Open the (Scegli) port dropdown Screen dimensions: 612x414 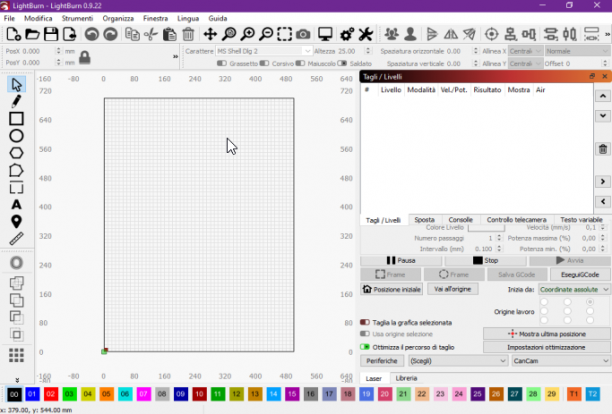click(457, 361)
